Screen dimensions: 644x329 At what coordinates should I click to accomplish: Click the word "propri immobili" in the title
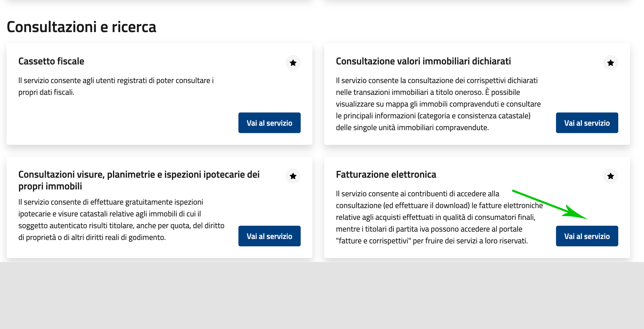[50, 186]
